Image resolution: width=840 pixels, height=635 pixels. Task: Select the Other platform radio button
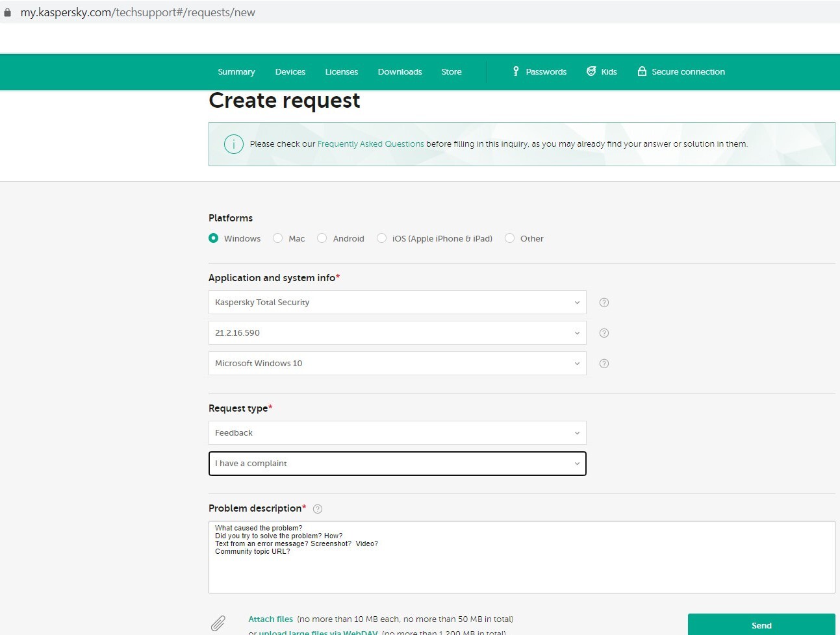click(x=510, y=238)
